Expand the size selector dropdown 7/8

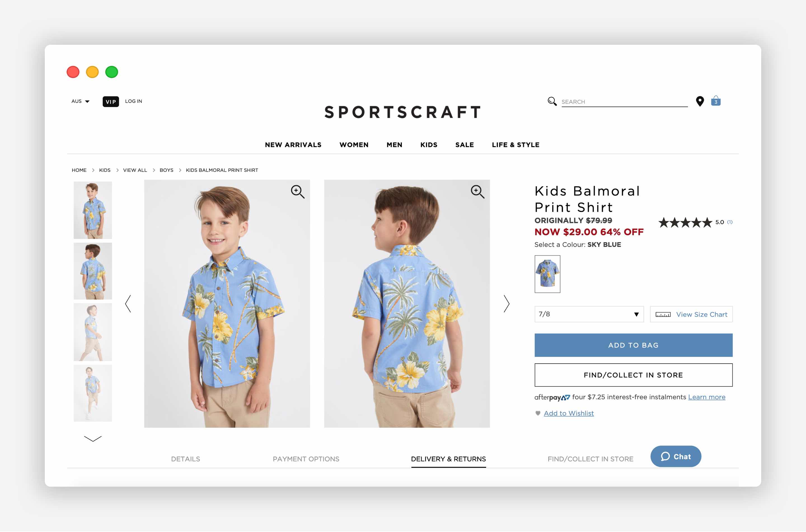(x=588, y=314)
